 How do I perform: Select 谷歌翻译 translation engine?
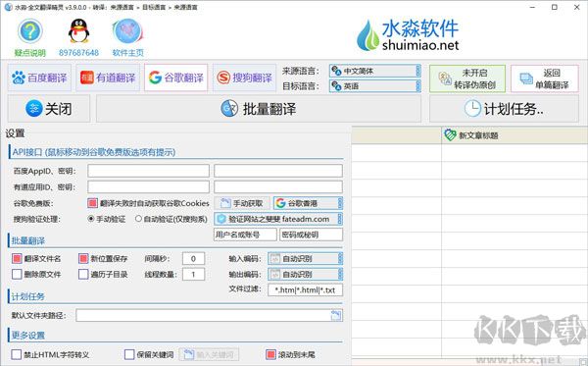175,78
